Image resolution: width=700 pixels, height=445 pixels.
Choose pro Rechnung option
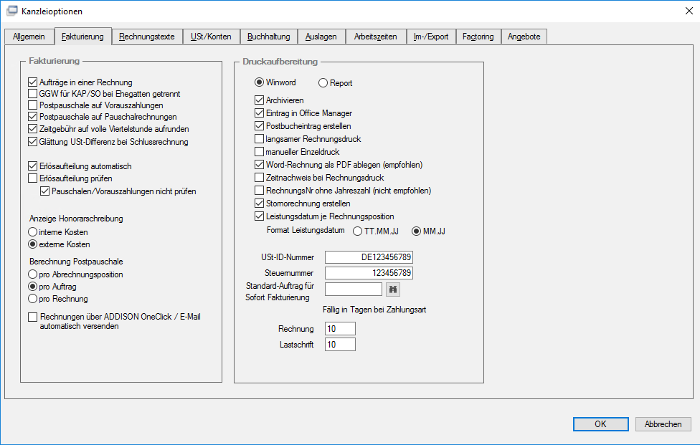tap(33, 299)
